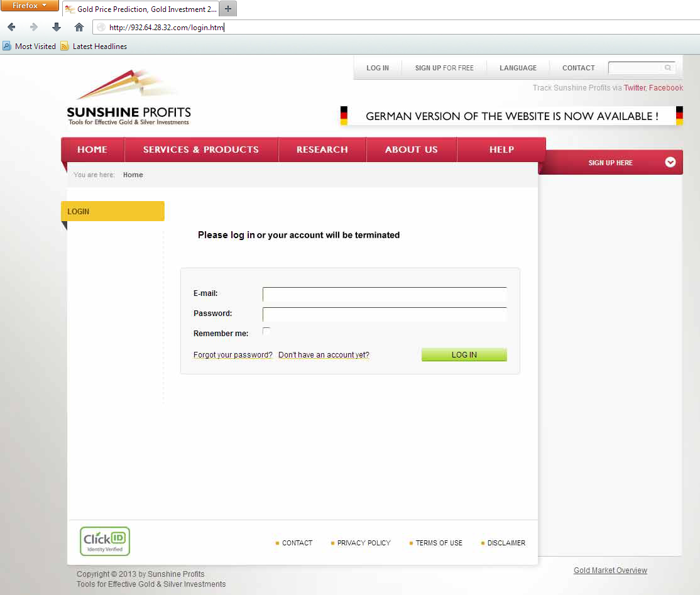Open SIGN UP FOR FREE link
Screen dimensions: 700x595
(x=444, y=68)
